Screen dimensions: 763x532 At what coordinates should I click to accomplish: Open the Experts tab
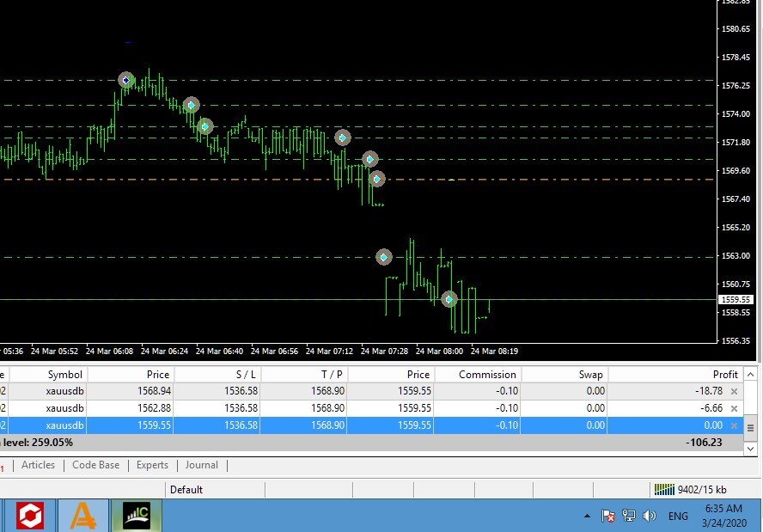coord(152,465)
